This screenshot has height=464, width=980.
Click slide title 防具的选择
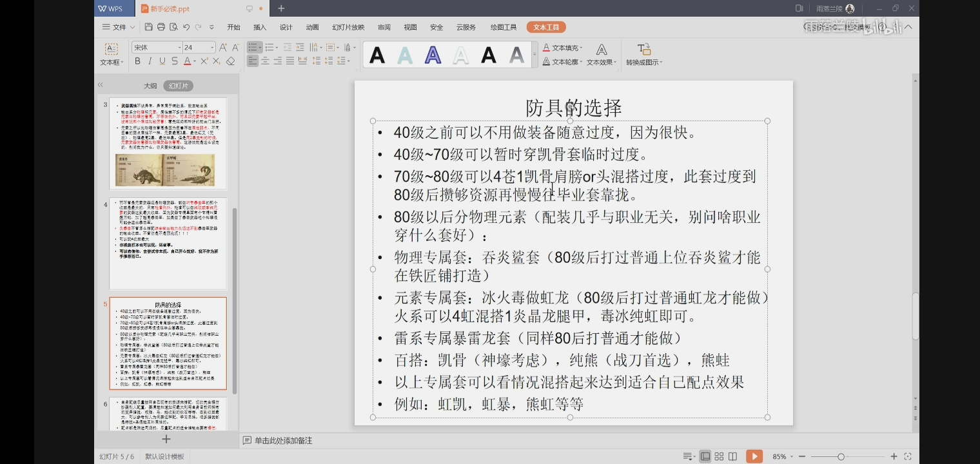573,107
